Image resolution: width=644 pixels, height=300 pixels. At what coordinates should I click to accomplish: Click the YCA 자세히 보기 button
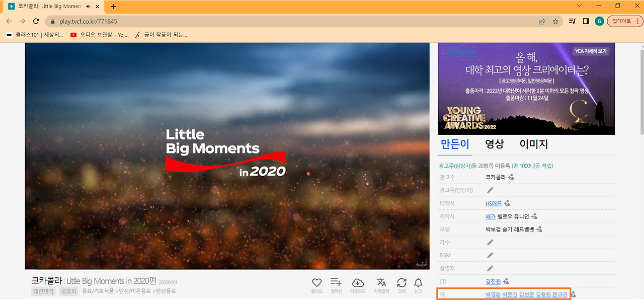tap(591, 51)
